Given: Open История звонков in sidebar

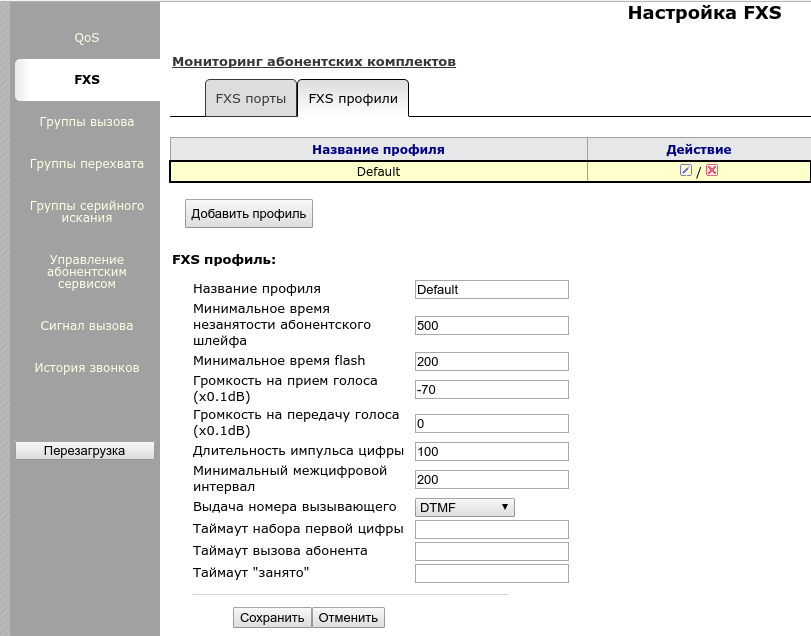Looking at the screenshot, I should pos(87,368).
